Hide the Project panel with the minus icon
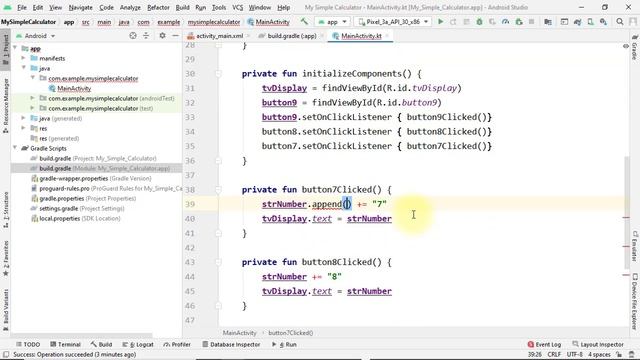The image size is (640, 360). click(x=175, y=36)
